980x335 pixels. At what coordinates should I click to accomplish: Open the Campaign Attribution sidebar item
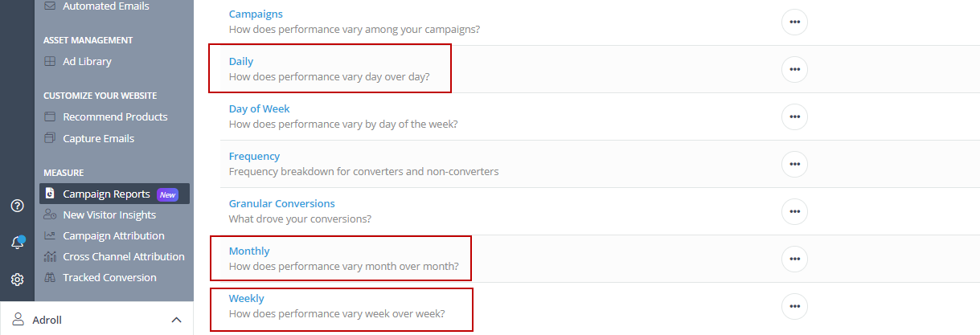click(x=113, y=235)
